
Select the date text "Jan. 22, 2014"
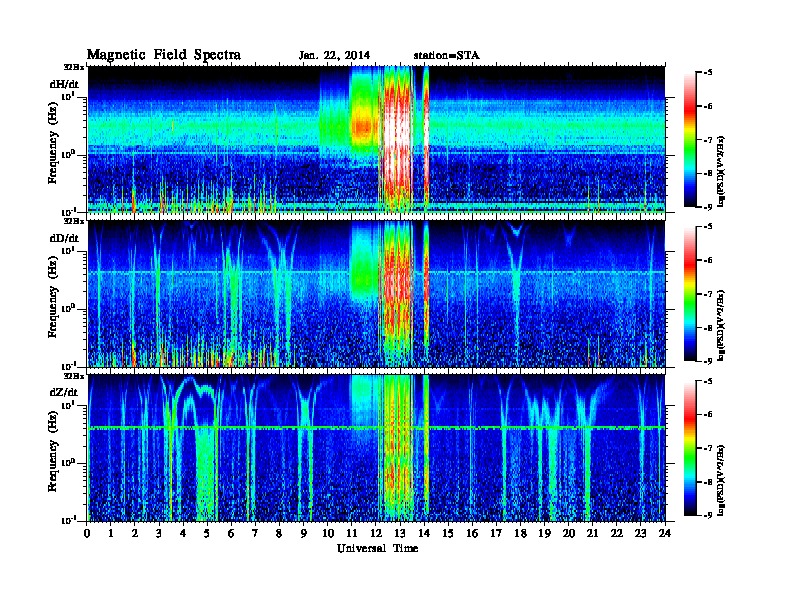(334, 56)
